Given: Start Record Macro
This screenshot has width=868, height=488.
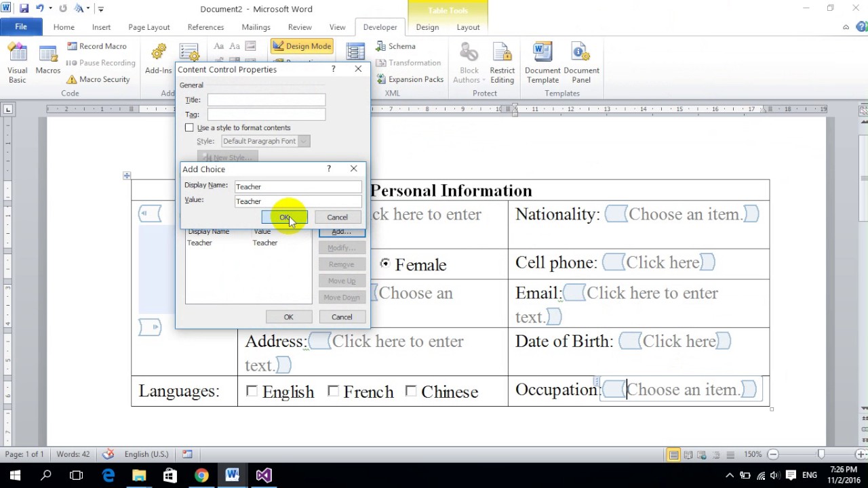Looking at the screenshot, I should pos(96,46).
